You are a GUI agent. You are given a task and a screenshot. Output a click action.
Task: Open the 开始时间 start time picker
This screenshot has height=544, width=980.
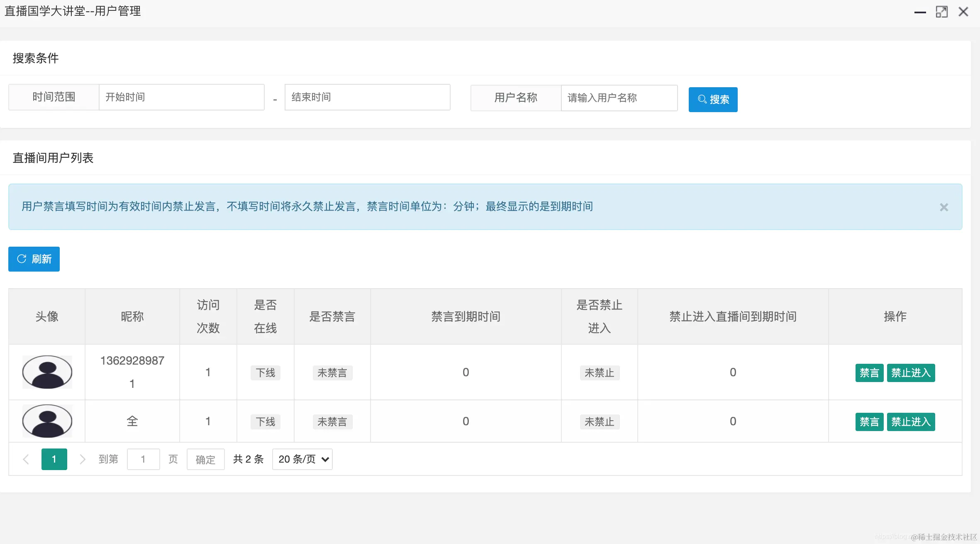click(181, 97)
